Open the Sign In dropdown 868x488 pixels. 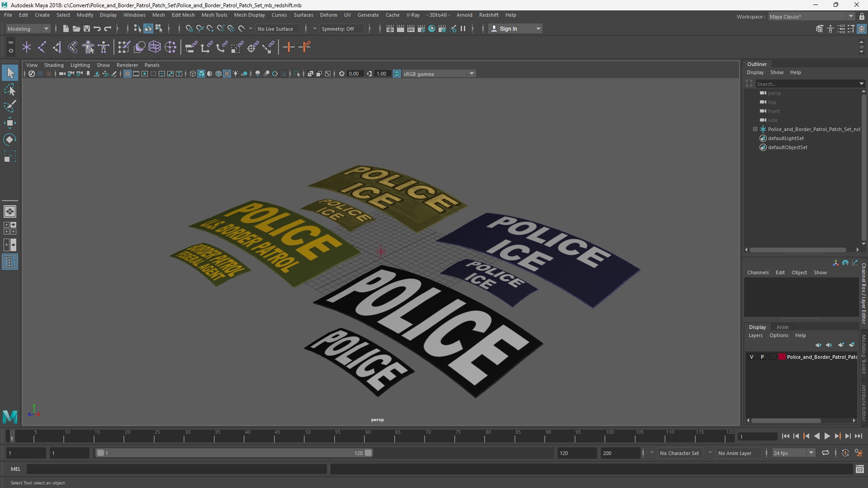pyautogui.click(x=516, y=28)
